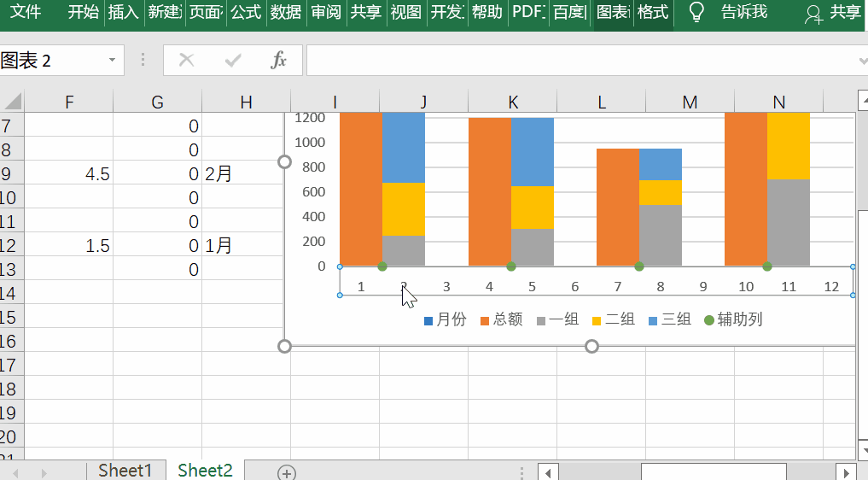Click cell containing 4.5
The height and width of the screenshot is (480, 868).
point(68,173)
